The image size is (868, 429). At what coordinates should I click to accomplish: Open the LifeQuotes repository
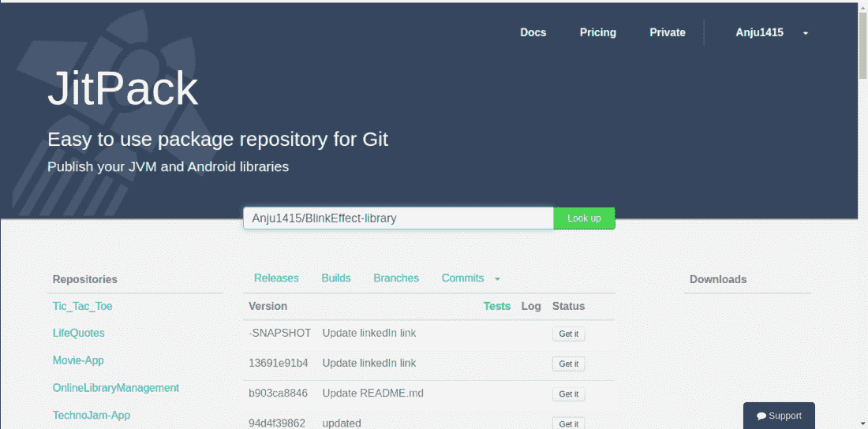pyautogui.click(x=78, y=333)
